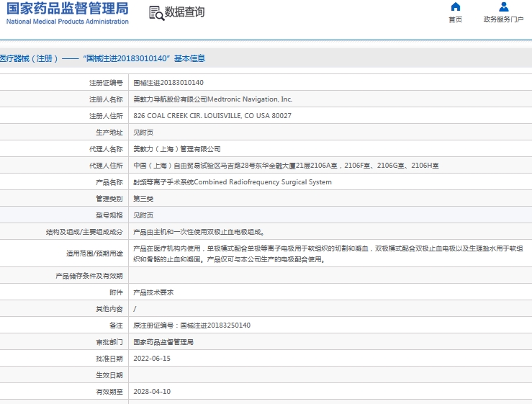
Task: Click remark 原注册证编号:国械注进20183250140
Action: pos(191,326)
